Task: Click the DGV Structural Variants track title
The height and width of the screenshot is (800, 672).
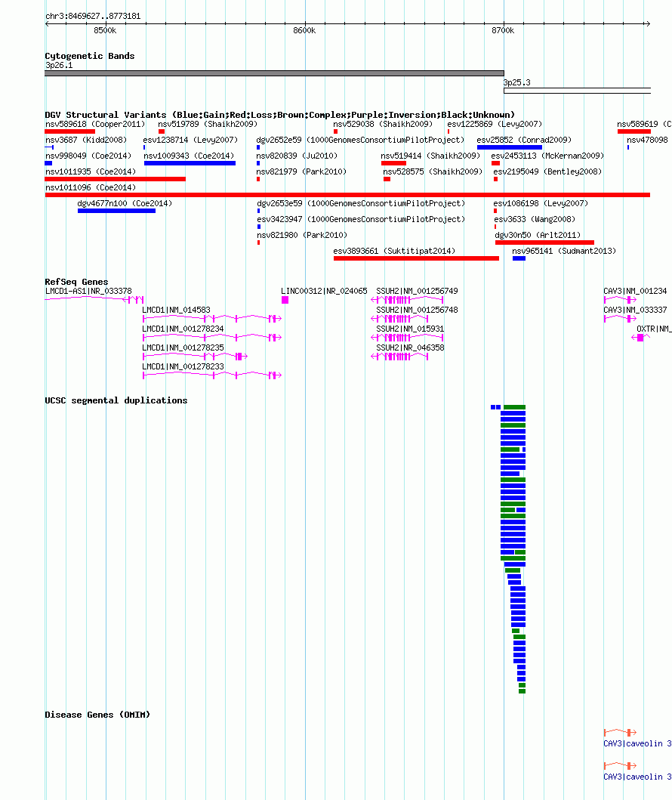Action: (280, 115)
